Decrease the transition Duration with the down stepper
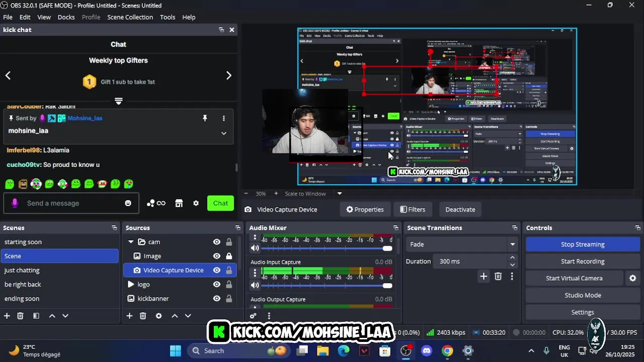 [x=513, y=265]
